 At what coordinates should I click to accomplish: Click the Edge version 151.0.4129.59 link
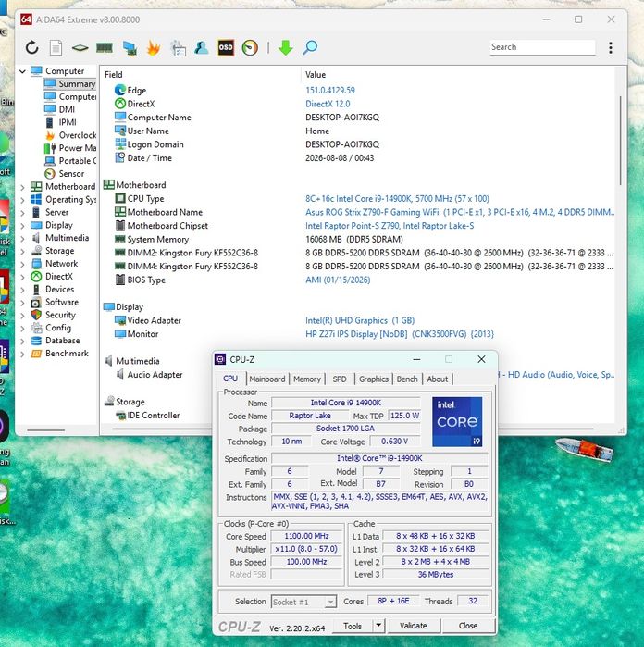coord(330,90)
